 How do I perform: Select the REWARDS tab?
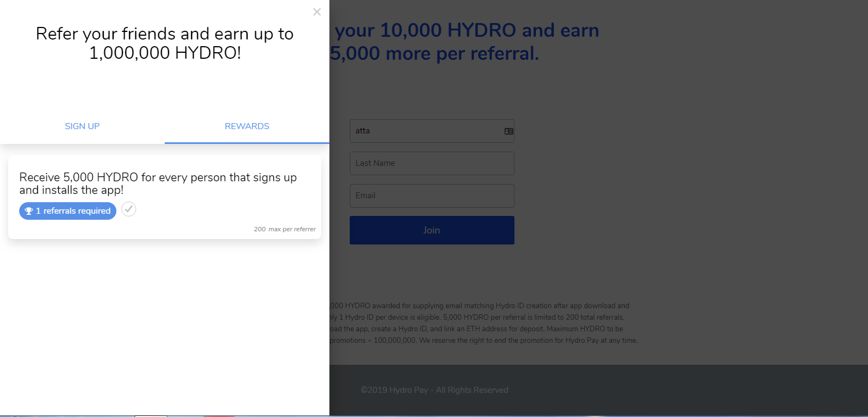(x=247, y=126)
